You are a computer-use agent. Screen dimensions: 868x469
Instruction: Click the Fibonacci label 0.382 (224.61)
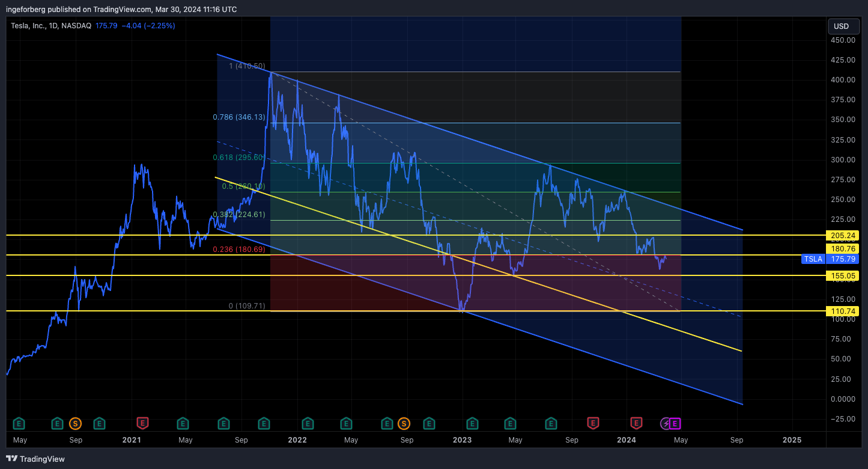pos(239,215)
